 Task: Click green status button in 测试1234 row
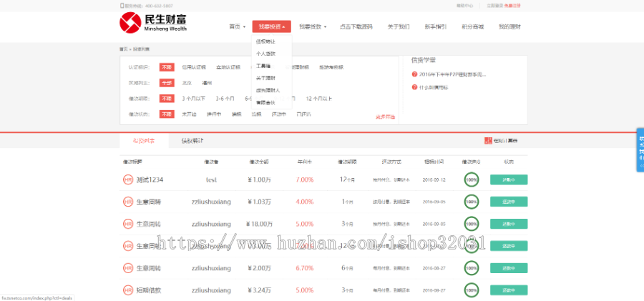coord(509,179)
